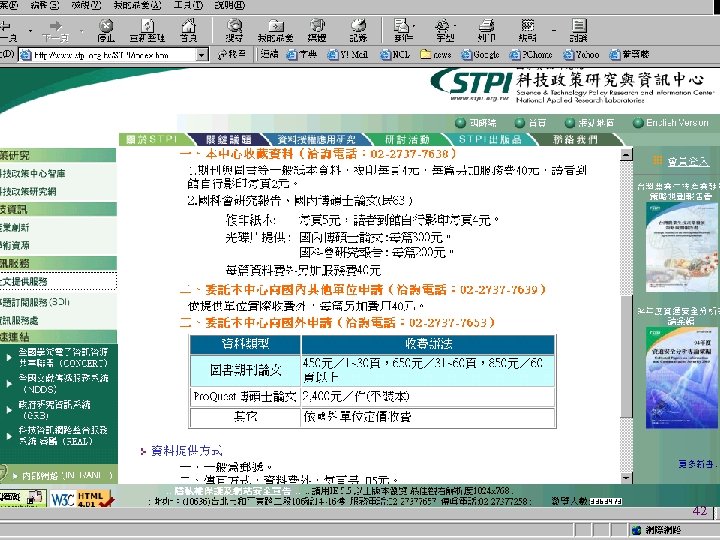Screen dimensions: 720x540
Task: Open the news folder on links bar
Action: [436, 55]
